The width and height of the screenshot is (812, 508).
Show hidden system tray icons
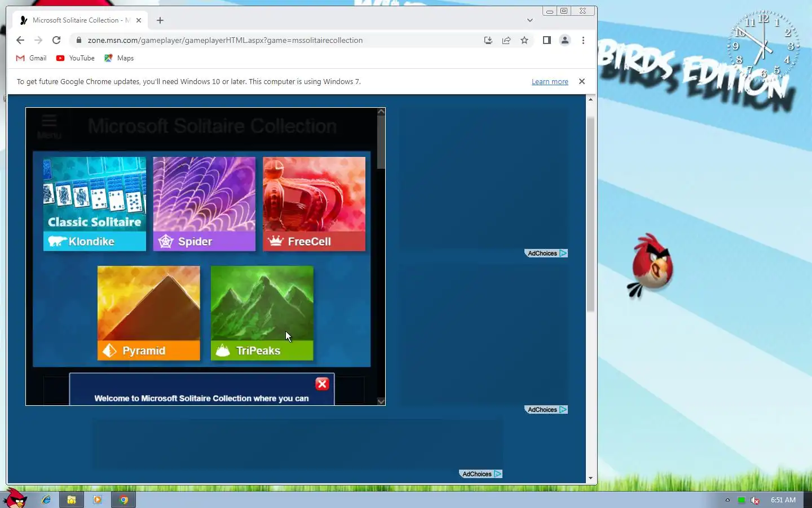tap(727, 500)
